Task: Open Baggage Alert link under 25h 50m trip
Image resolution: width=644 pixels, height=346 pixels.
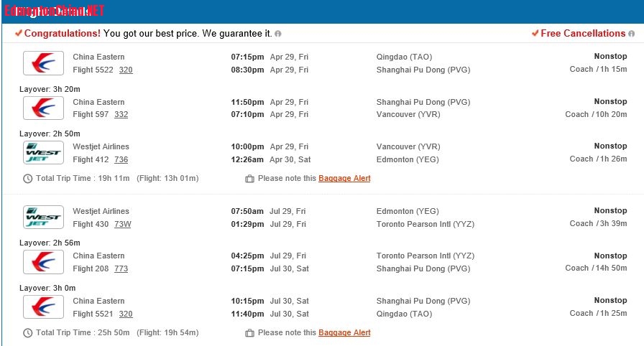Action: pos(344,332)
